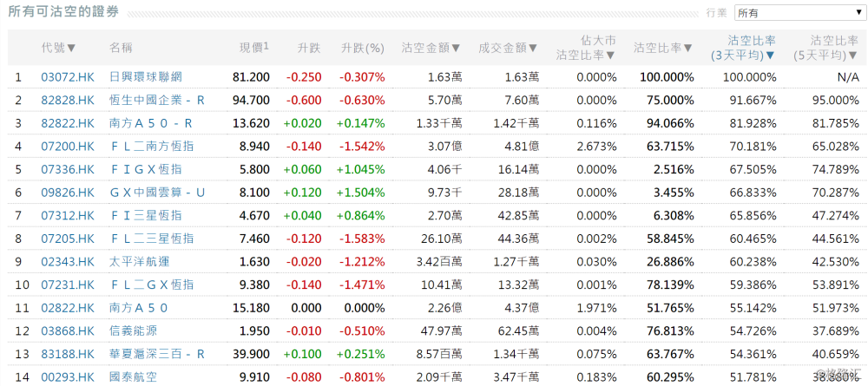
Task: Select the +1.504% change cell
Action: pos(360,192)
